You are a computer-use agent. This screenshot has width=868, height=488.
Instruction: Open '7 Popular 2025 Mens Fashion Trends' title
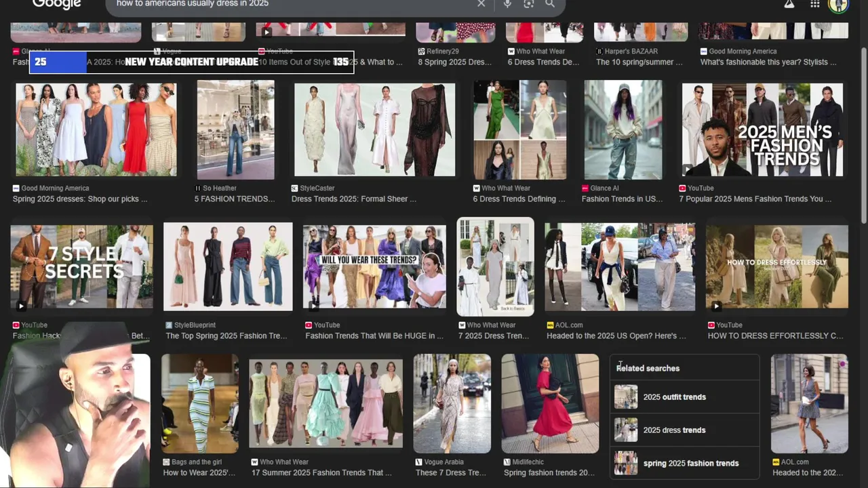[755, 199]
